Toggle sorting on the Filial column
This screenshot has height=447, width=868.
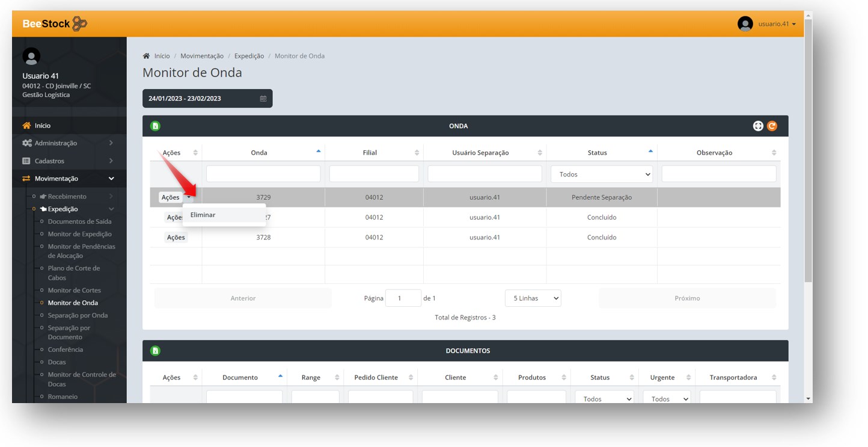[417, 153]
